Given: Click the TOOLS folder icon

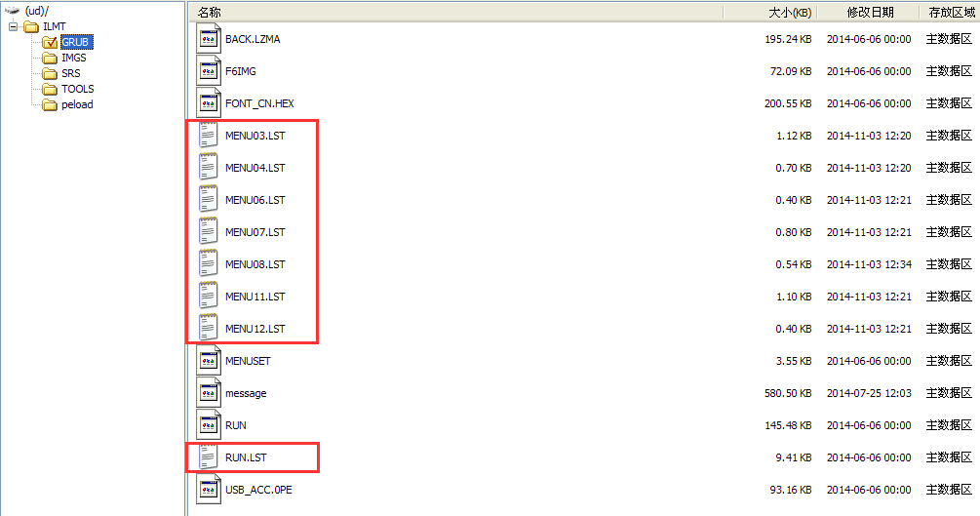Looking at the screenshot, I should point(50,89).
